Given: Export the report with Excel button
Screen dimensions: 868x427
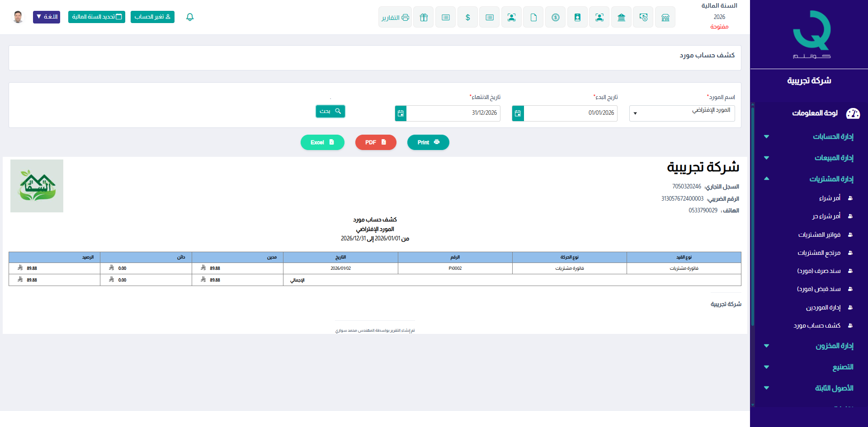Looking at the screenshot, I should click(x=322, y=142).
